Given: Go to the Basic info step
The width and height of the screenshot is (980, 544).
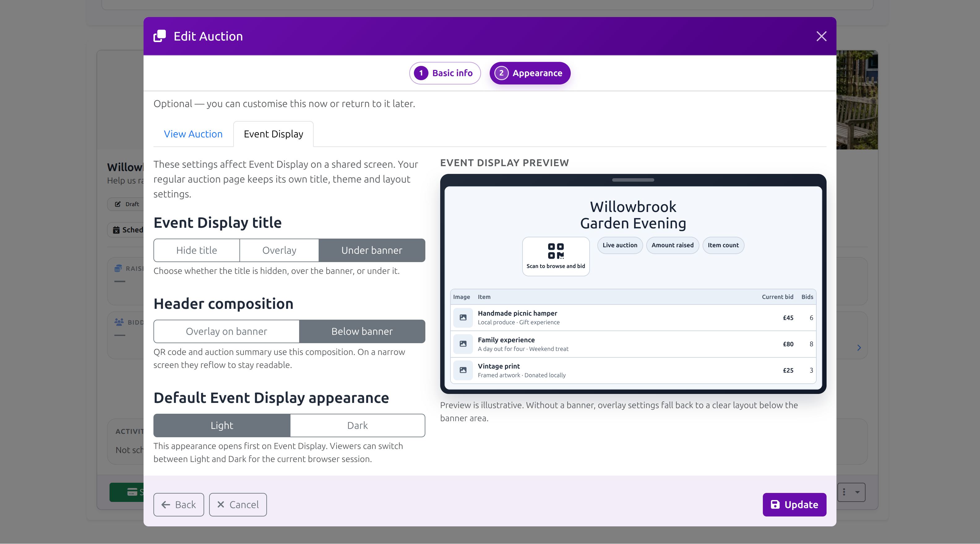Looking at the screenshot, I should 445,73.
